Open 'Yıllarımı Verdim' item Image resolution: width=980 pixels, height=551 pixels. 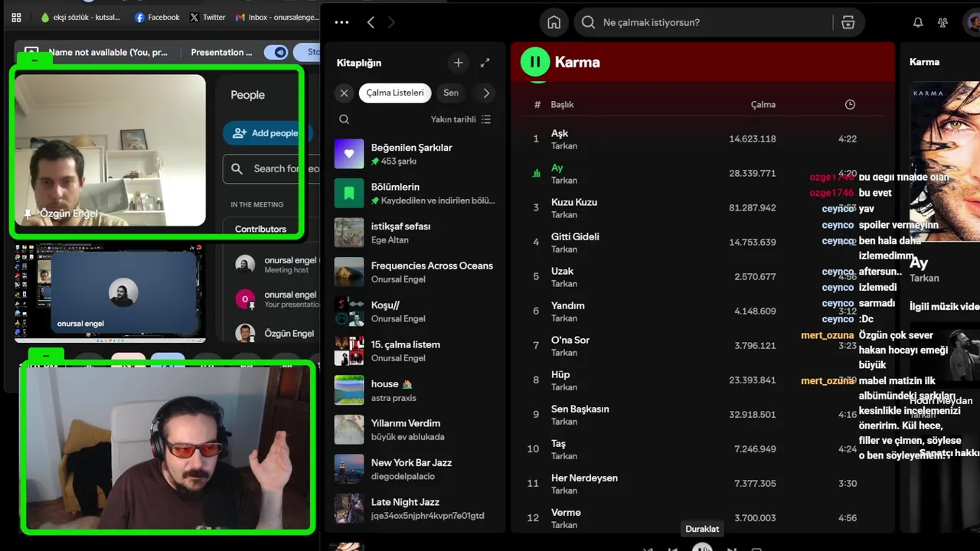point(416,429)
